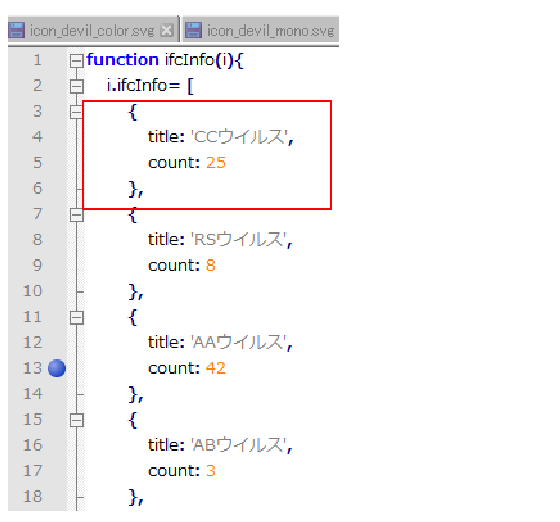The height and width of the screenshot is (522, 560).
Task: Place the cursor on the count value 42
Action: point(216,368)
